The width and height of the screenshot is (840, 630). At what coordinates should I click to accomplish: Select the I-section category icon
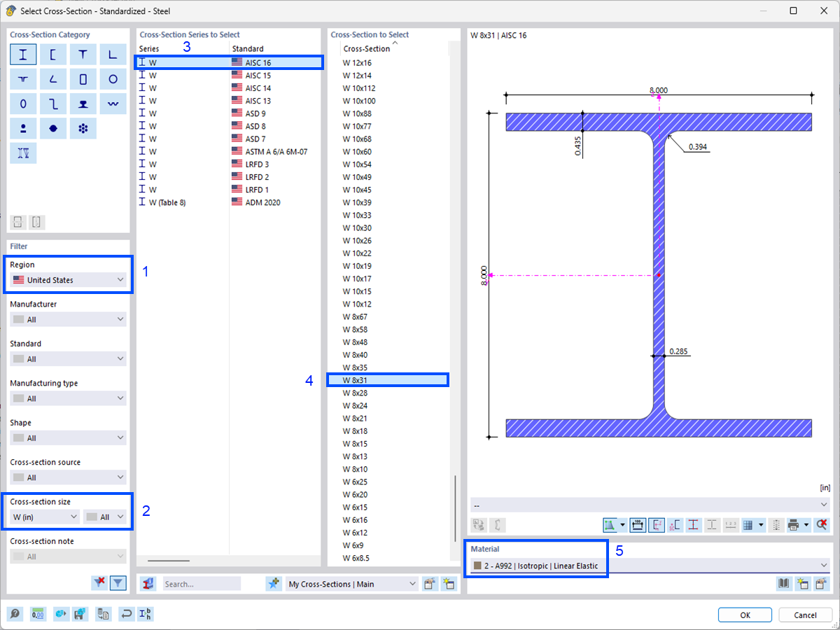[x=23, y=55]
